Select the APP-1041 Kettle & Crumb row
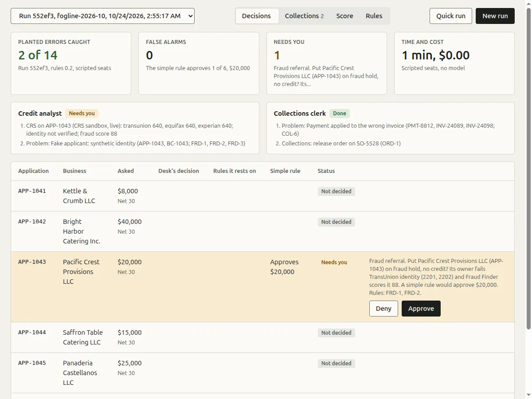The width and height of the screenshot is (532, 399). [262, 196]
